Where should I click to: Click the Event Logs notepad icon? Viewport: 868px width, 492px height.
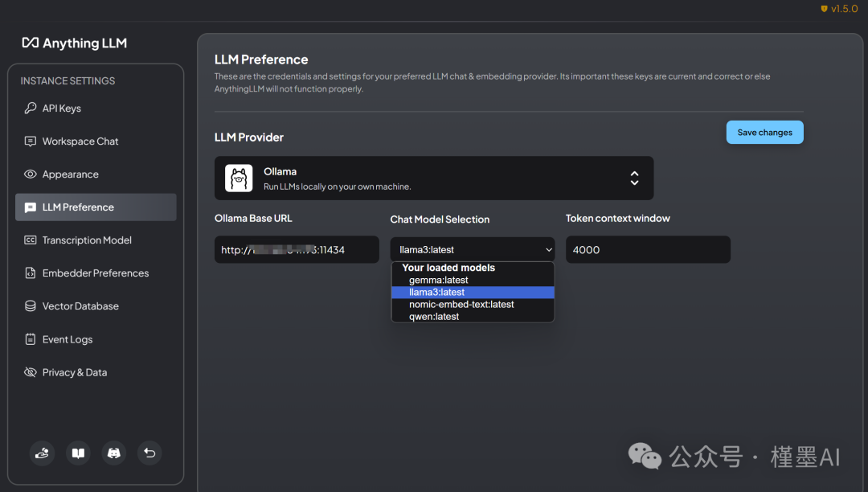pyautogui.click(x=31, y=339)
